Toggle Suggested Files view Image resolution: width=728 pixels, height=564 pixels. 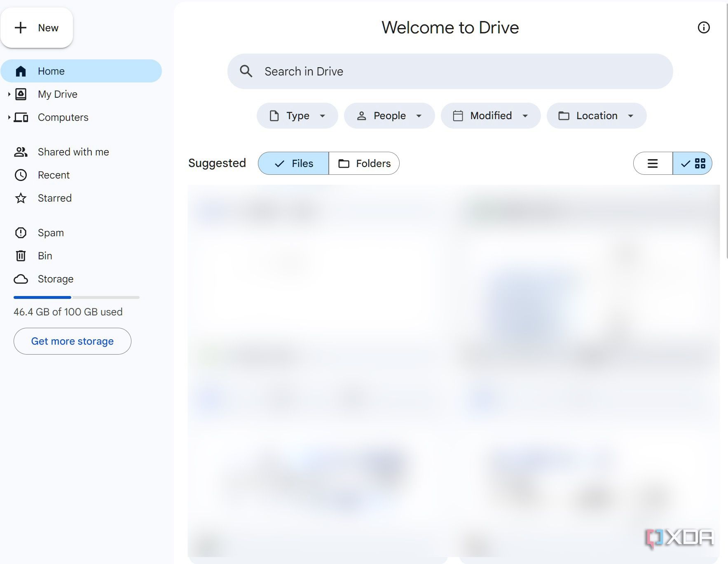[293, 163]
